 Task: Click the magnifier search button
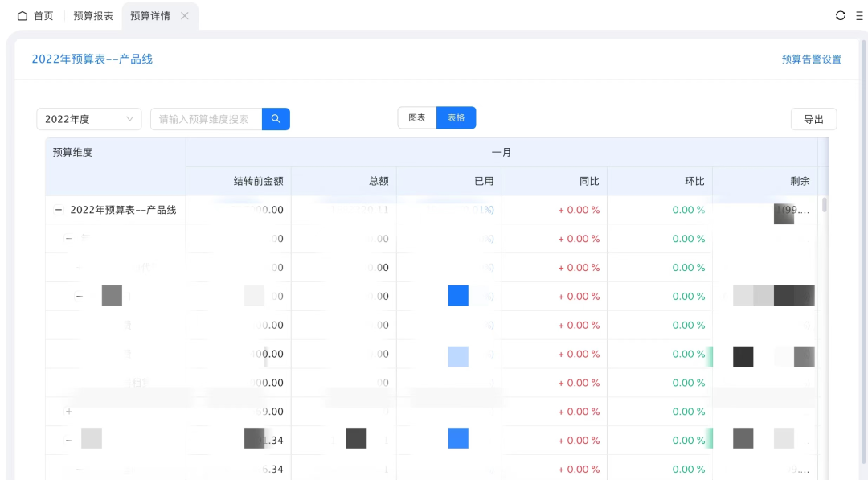coord(276,119)
